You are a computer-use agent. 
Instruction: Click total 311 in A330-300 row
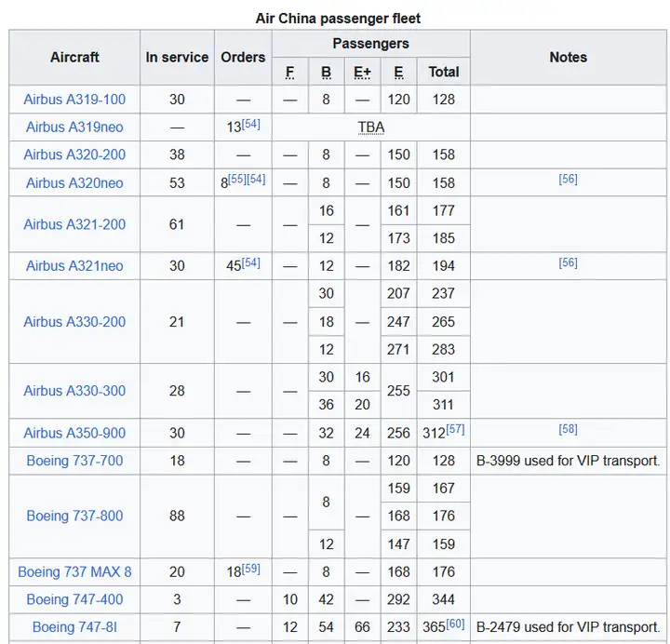(x=444, y=404)
